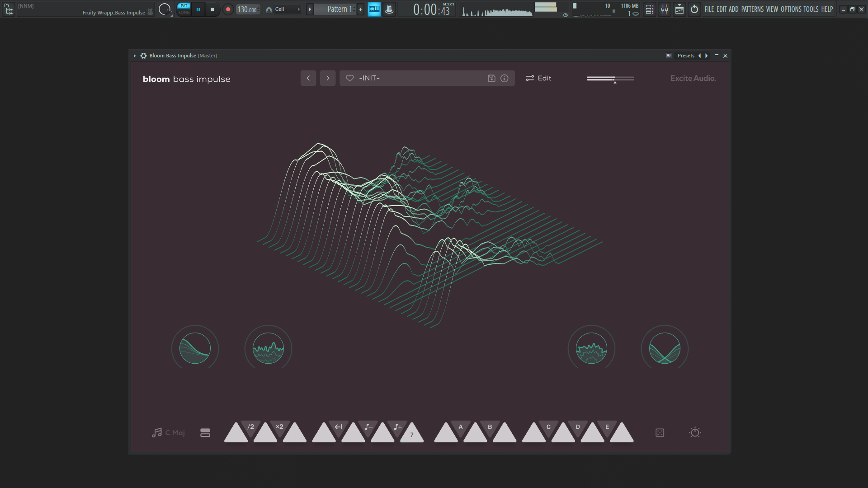Open the PATTERNS menu

[752, 9]
